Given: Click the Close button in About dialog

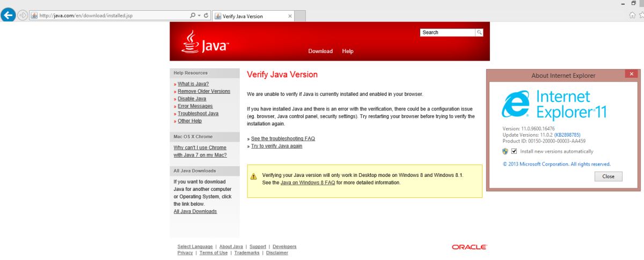Looking at the screenshot, I should 609,176.
